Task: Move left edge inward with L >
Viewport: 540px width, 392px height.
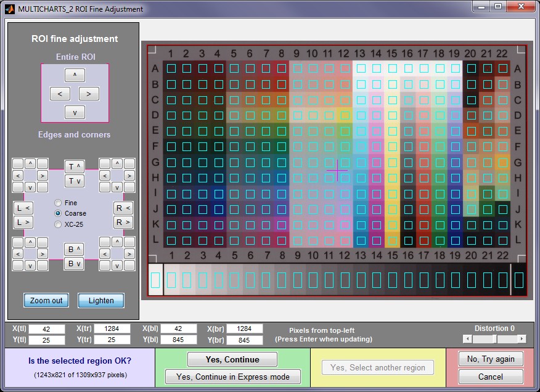Action: pos(23,222)
